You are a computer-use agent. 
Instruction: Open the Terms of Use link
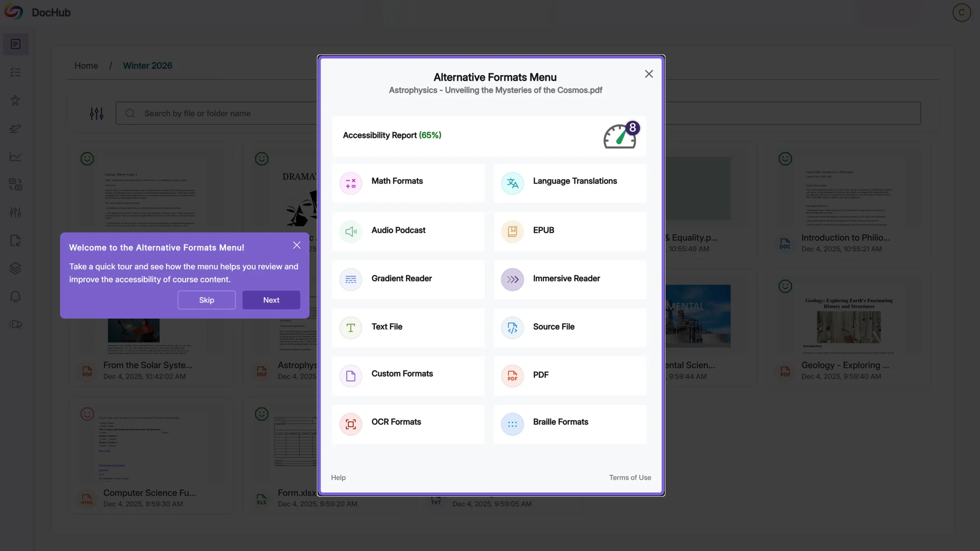(x=630, y=478)
